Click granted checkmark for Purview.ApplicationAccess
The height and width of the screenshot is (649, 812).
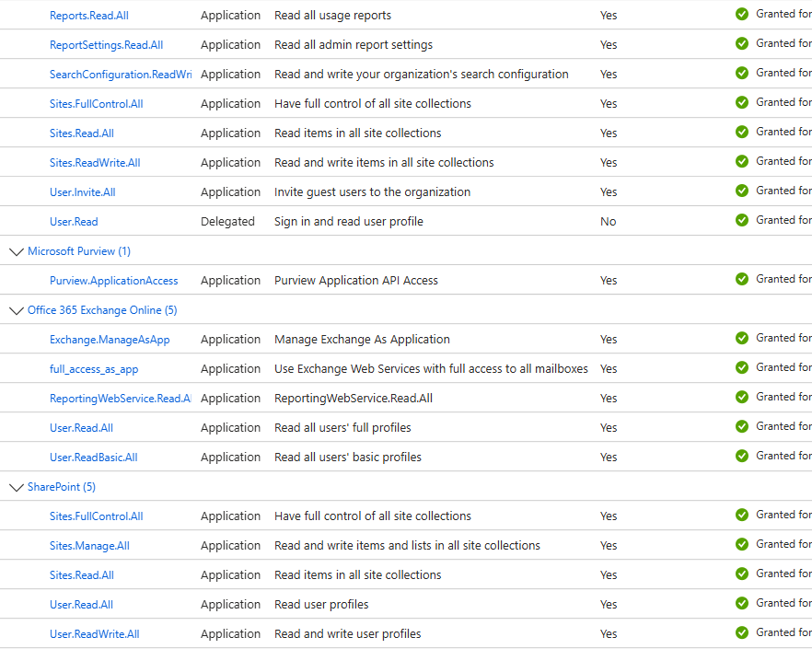[x=742, y=279]
